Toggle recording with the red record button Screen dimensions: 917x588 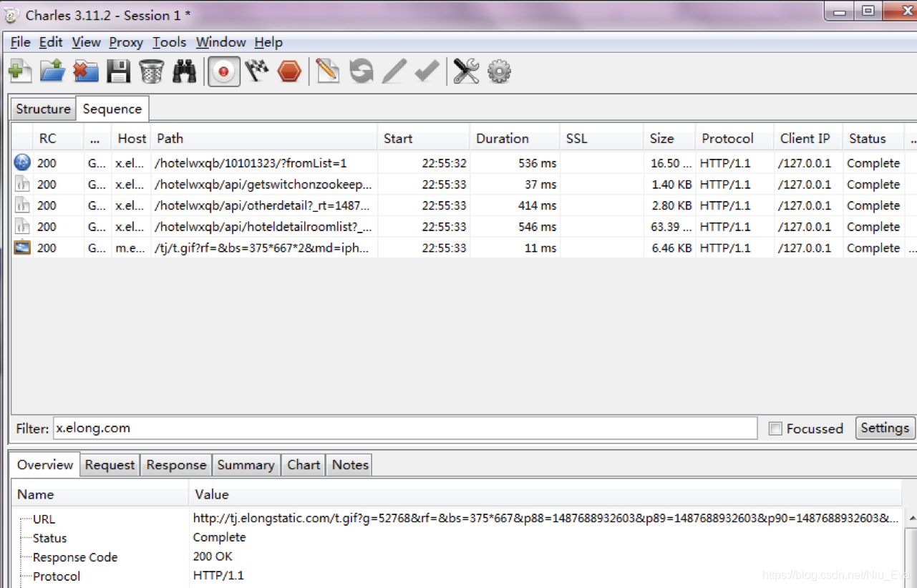(x=224, y=72)
